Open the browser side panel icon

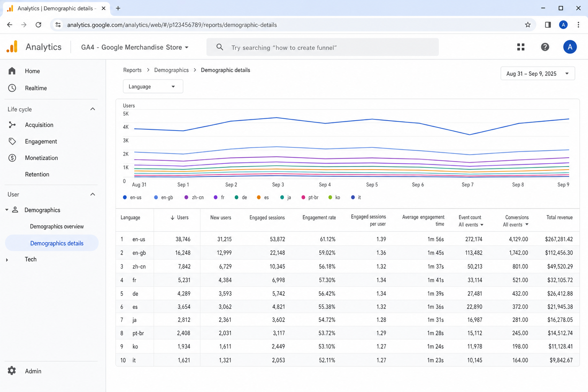click(x=548, y=25)
